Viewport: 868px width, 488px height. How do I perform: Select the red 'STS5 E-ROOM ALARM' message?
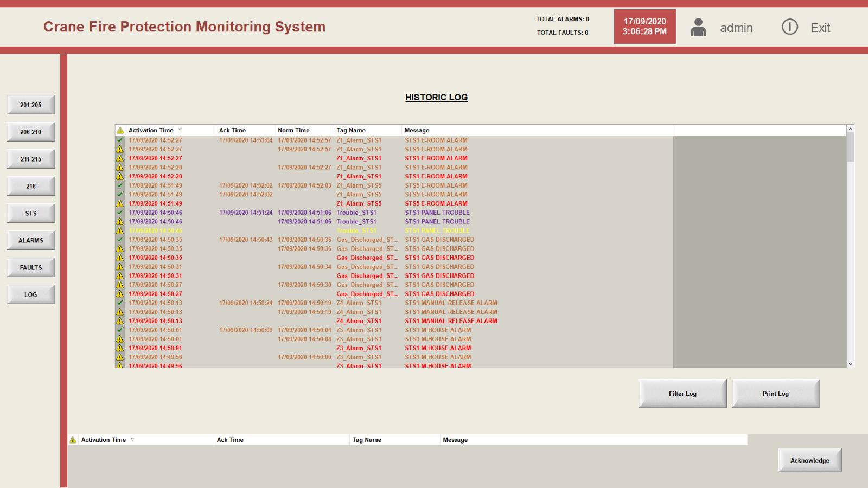click(x=436, y=203)
